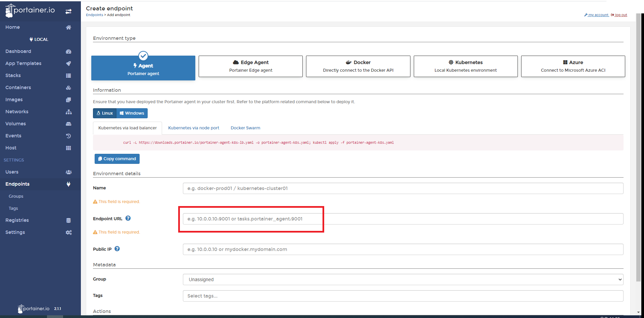Click the LOCAL endpoint label

click(x=39, y=40)
